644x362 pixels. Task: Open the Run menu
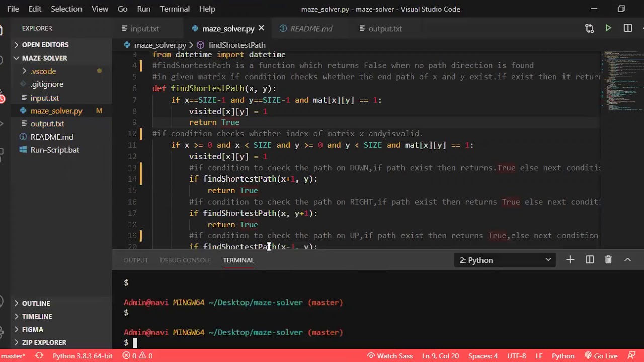[x=144, y=9]
